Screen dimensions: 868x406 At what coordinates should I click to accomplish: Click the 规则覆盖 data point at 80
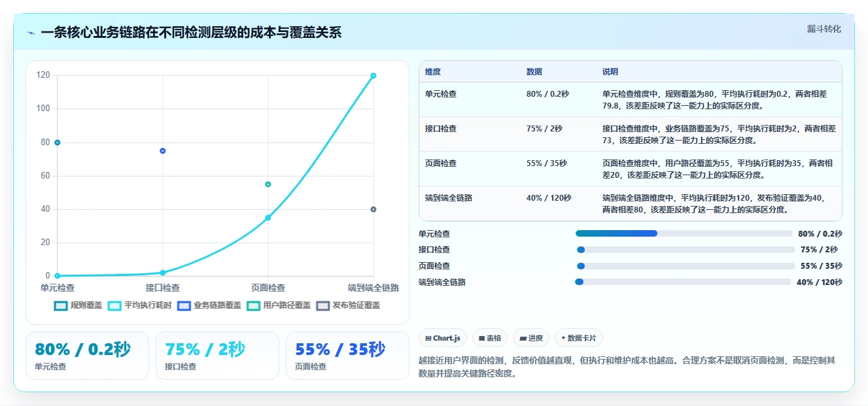click(58, 143)
